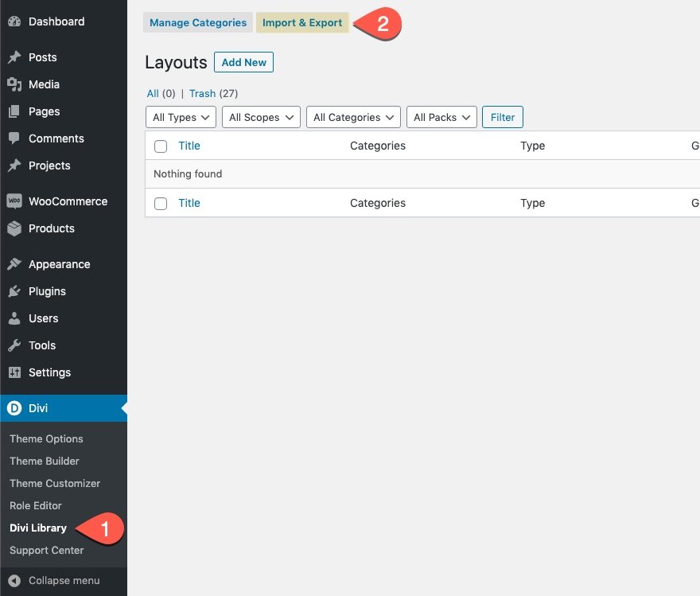Click the Comments speech bubble icon
This screenshot has height=596, width=700.
pyautogui.click(x=14, y=138)
